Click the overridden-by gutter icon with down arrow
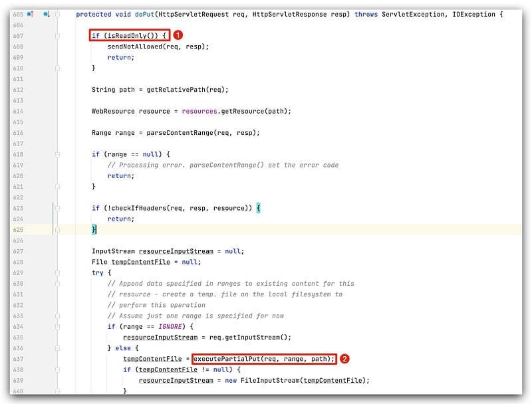The image size is (532, 404). [x=46, y=14]
